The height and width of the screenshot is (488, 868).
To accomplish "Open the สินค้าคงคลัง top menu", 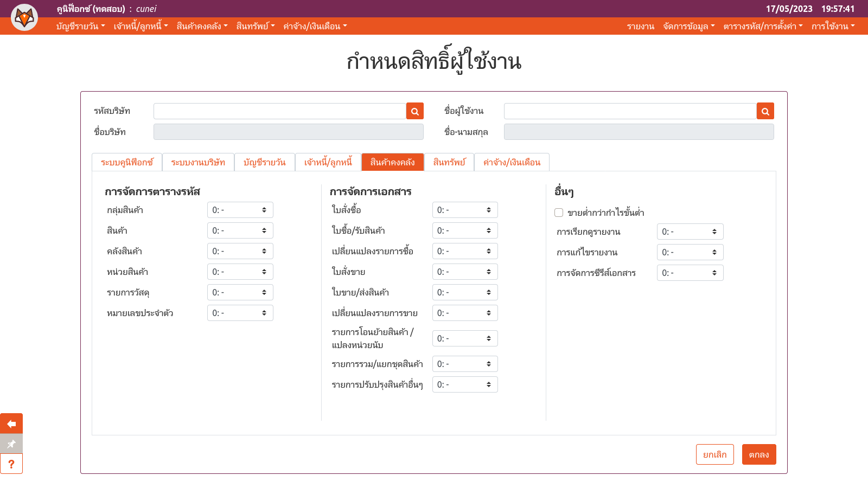I will pos(202,26).
